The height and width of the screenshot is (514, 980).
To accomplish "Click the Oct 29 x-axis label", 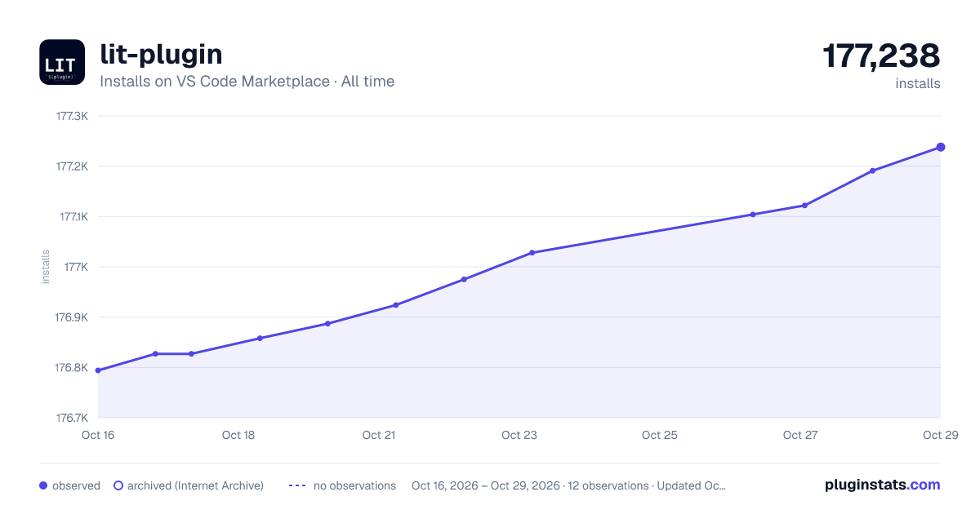I will [940, 435].
